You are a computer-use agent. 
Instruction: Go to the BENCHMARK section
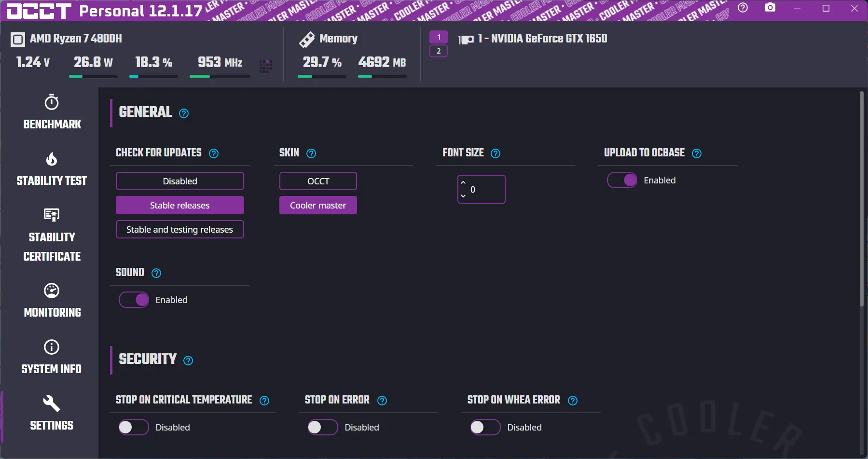[52, 125]
